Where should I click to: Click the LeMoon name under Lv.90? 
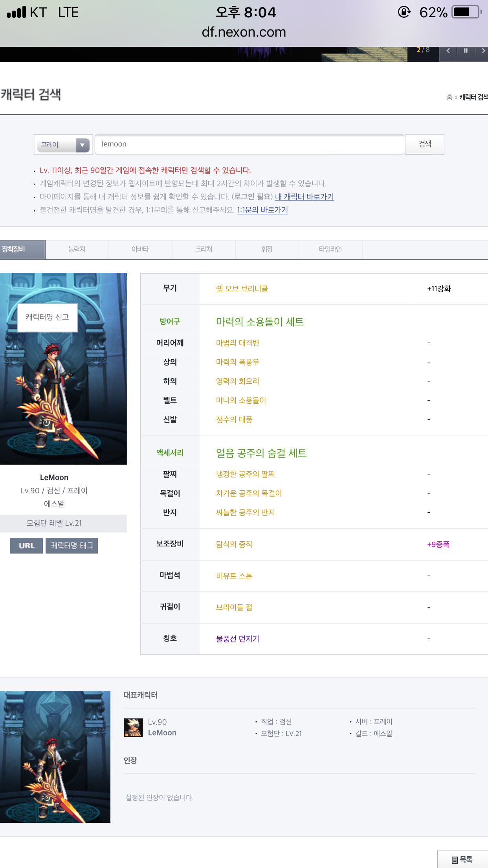tap(162, 733)
